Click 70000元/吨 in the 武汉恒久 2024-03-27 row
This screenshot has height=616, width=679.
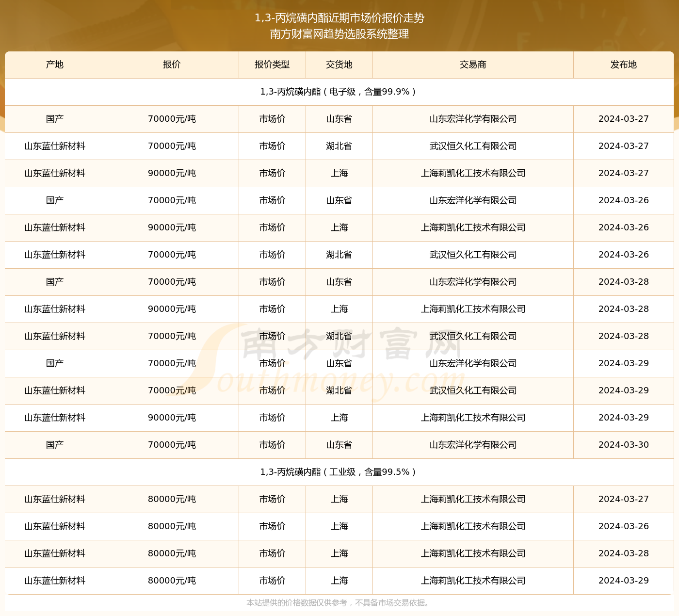click(x=172, y=146)
